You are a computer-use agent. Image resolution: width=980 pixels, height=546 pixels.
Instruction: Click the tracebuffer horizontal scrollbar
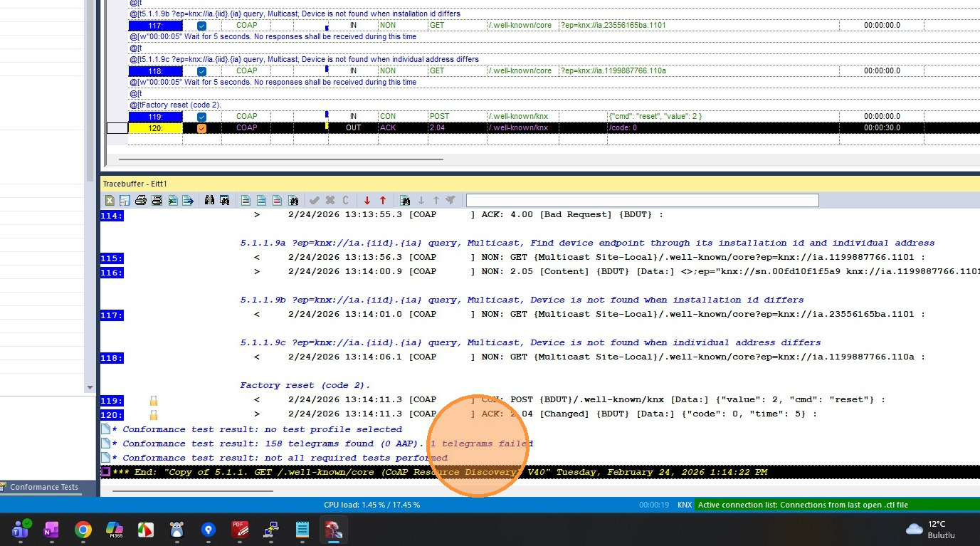tap(192, 490)
